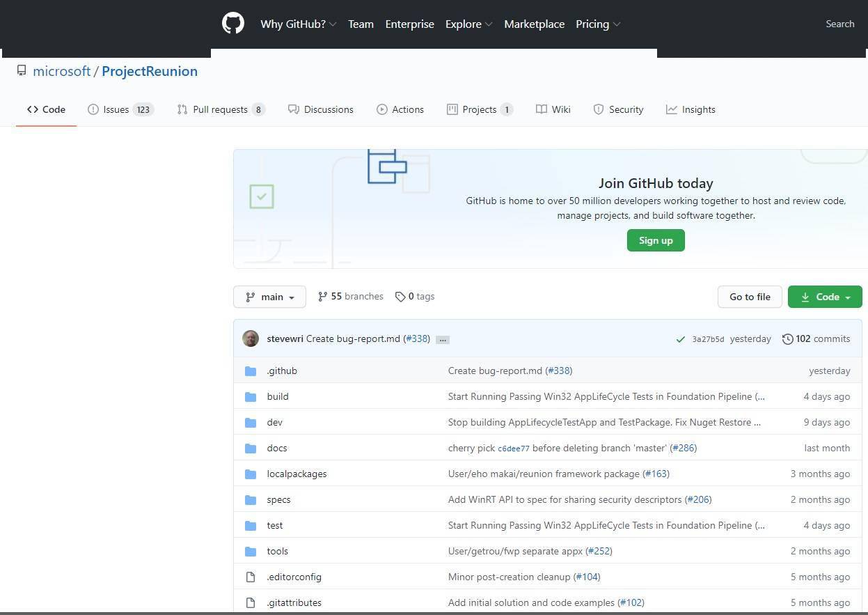Click the commit history clock icon

point(787,339)
